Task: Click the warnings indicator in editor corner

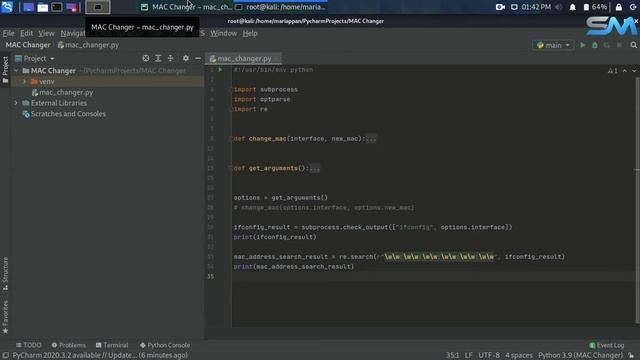Action: pos(612,71)
